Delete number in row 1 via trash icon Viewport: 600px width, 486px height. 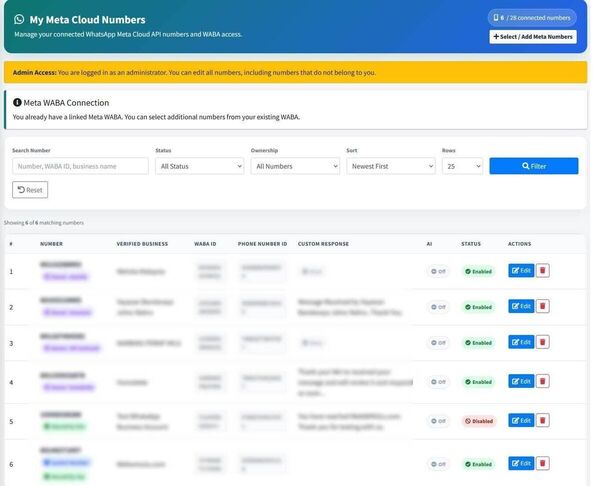[543, 271]
